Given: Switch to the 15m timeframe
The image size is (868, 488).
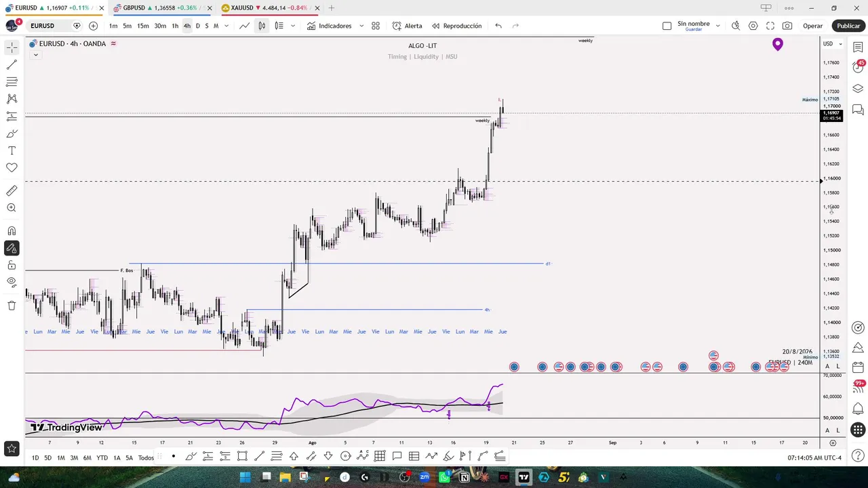Looking at the screenshot, I should tap(143, 26).
